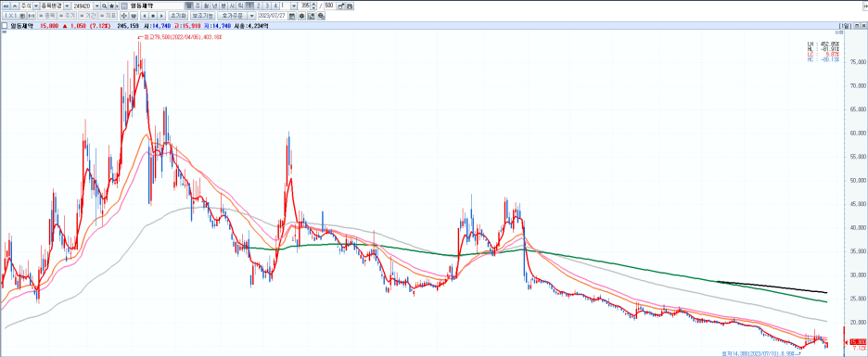Image resolution: width=868 pixels, height=357 pixels.
Task: Click the horizontal range measure icon
Action: tap(31, 16)
